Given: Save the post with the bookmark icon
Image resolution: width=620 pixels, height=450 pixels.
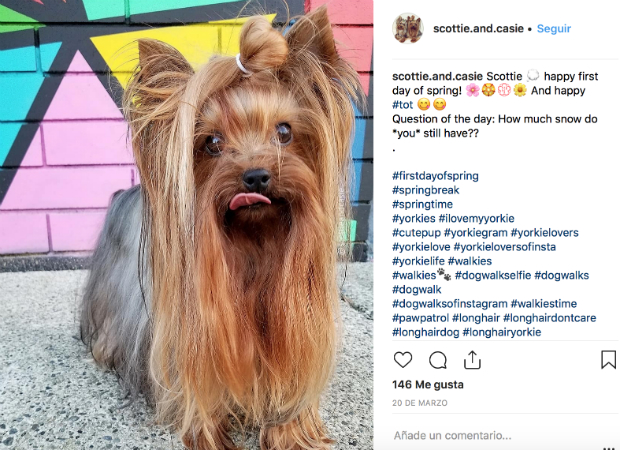Looking at the screenshot, I should (x=608, y=360).
